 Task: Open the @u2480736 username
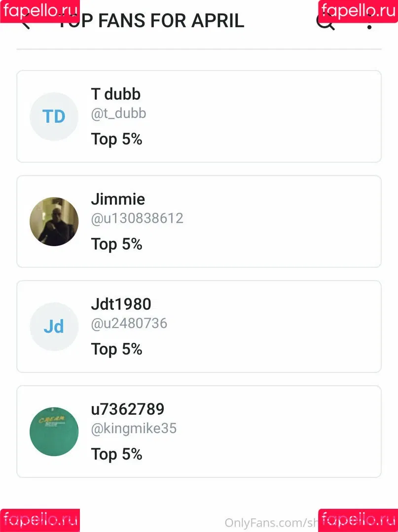pos(129,323)
